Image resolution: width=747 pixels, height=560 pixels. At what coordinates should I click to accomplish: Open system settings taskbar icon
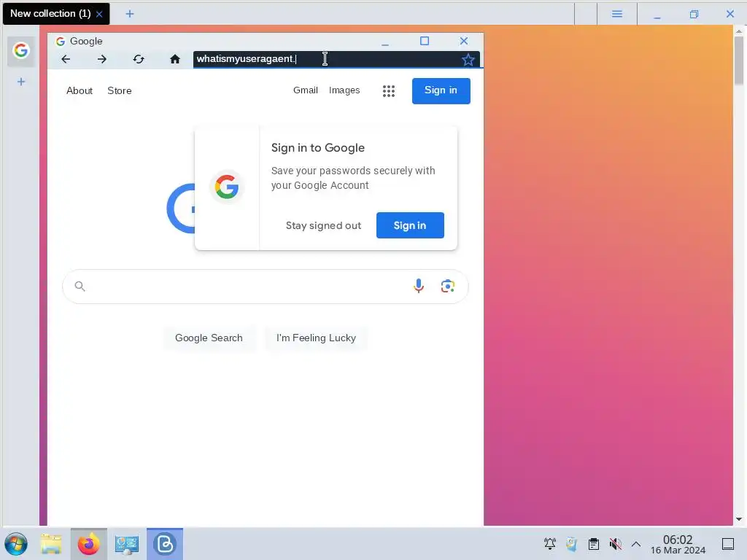(127, 544)
